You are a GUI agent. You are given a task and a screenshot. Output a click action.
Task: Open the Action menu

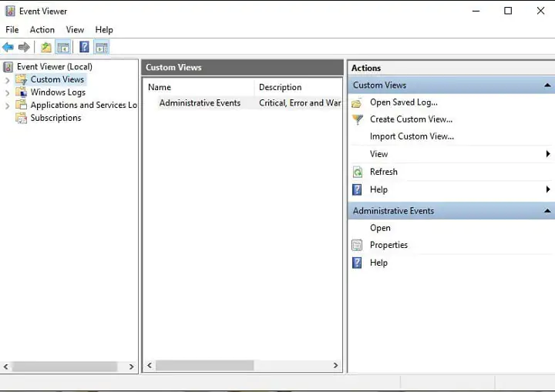click(42, 30)
